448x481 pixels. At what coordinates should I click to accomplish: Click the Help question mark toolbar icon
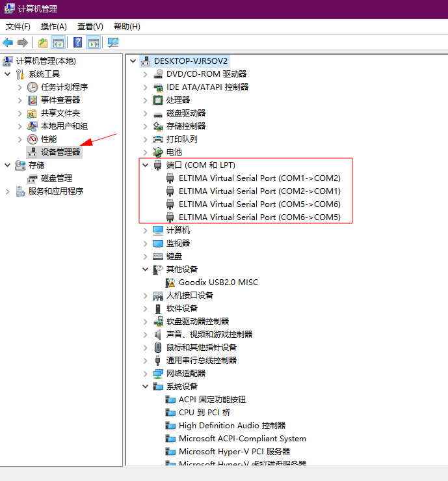(x=77, y=43)
